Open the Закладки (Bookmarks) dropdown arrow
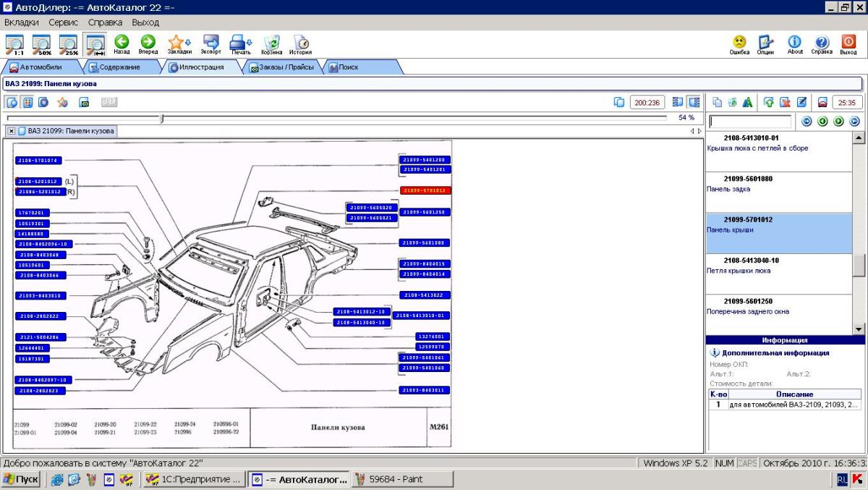The height and width of the screenshot is (490, 868). click(189, 43)
